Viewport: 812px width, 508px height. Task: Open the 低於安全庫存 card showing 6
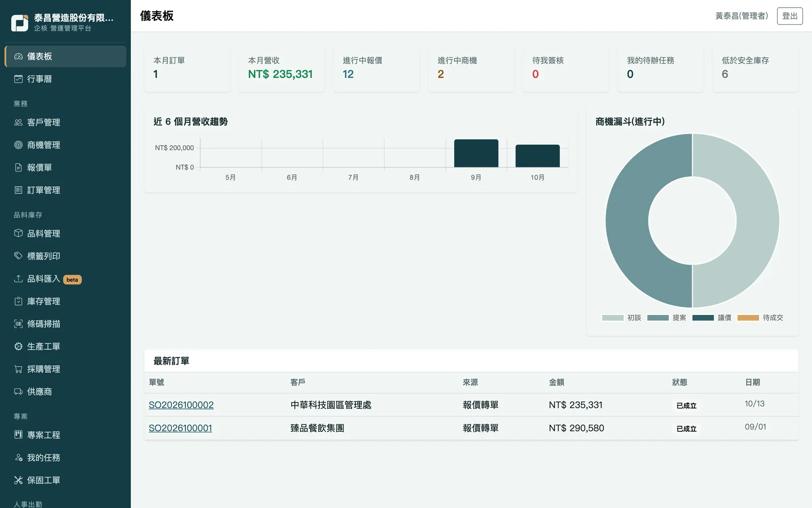tap(755, 70)
